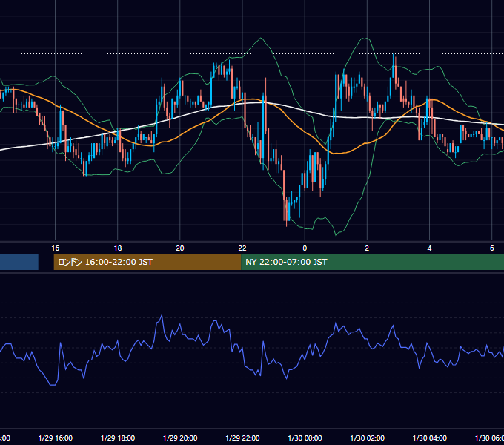Click hour label 0 under the candlestick chart
This screenshot has height=445, width=504.
click(x=305, y=248)
